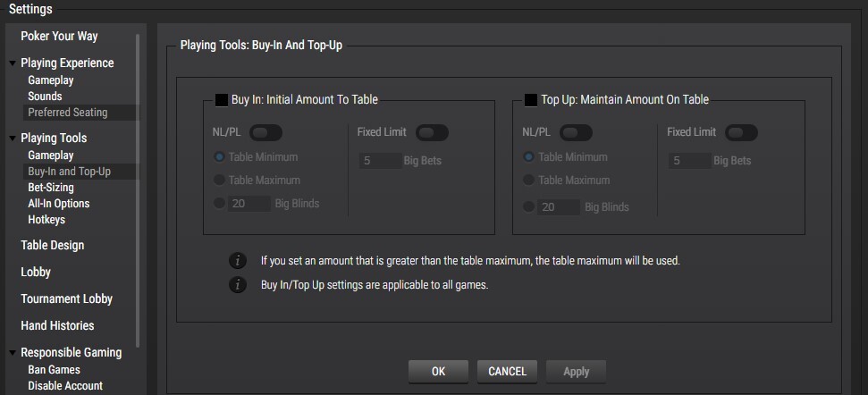
Task: Click Big Blinds input field in Buy In
Action: pos(249,204)
